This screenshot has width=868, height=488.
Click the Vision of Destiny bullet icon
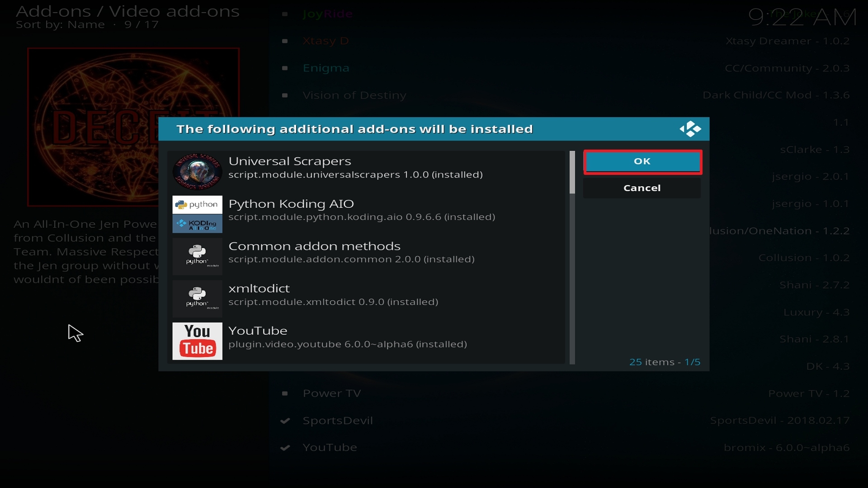pos(285,95)
